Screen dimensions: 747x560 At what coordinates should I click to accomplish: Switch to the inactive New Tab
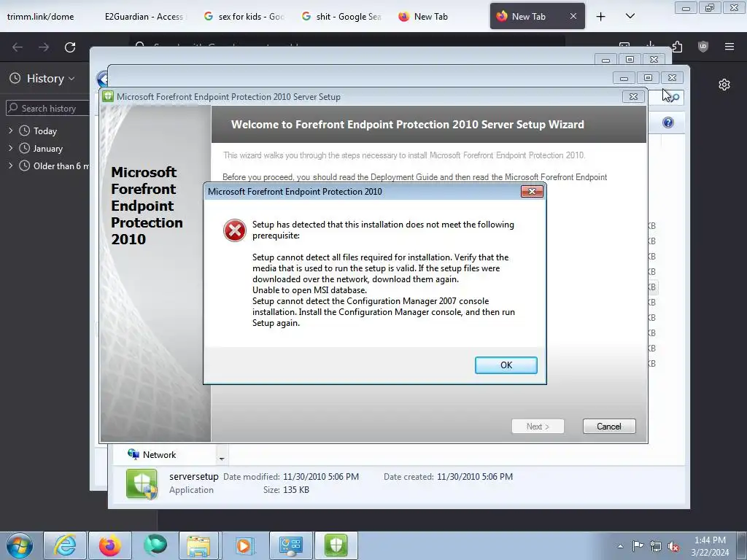[424, 17]
